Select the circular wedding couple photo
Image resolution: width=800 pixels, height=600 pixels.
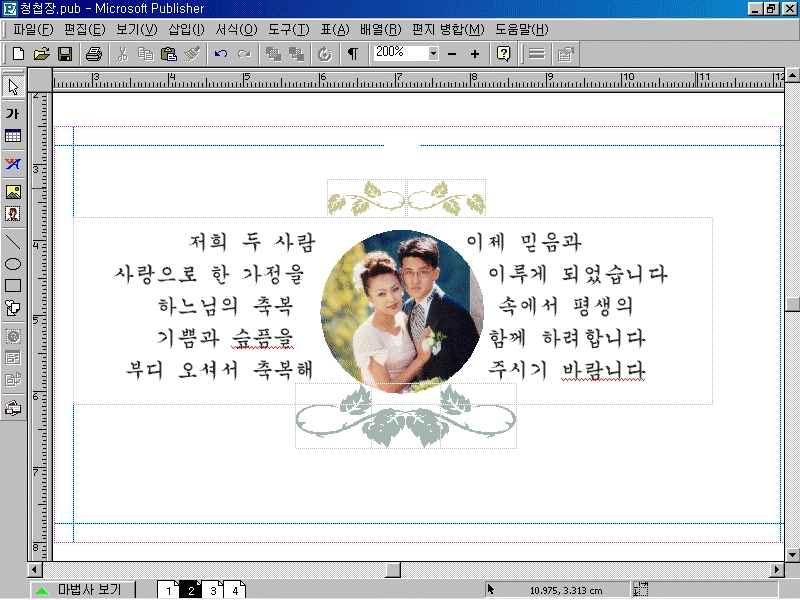[x=402, y=311]
